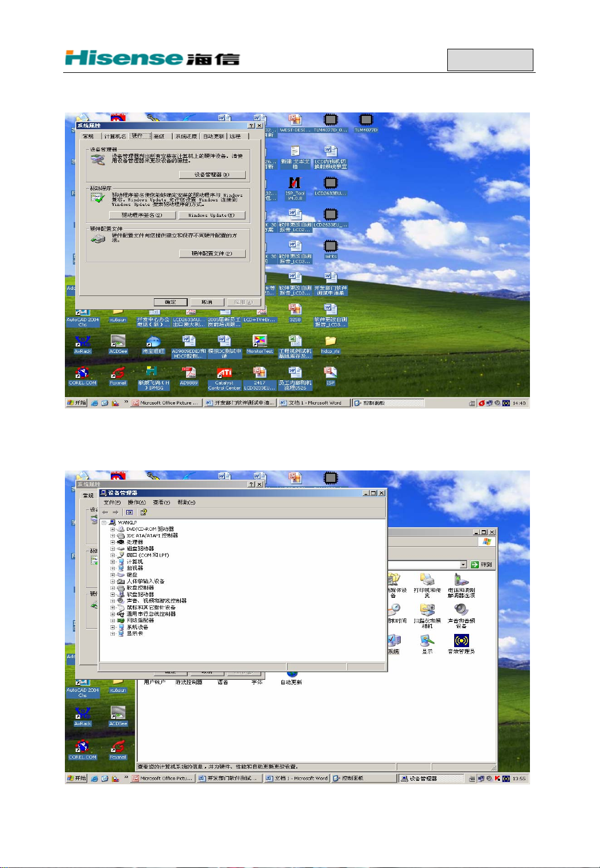Image resolution: width=600 pixels, height=868 pixels.
Task: Click the 设备管理器 taskbar button
Action: click(x=431, y=779)
